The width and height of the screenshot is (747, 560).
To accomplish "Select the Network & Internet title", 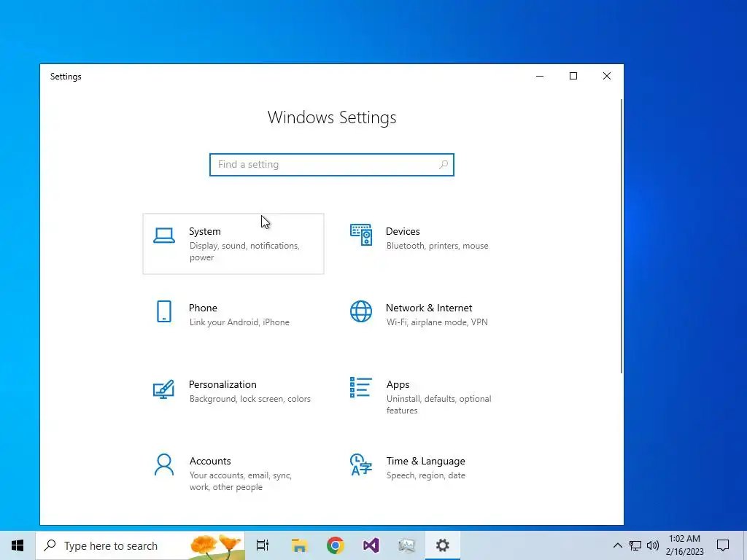I will pos(429,308).
